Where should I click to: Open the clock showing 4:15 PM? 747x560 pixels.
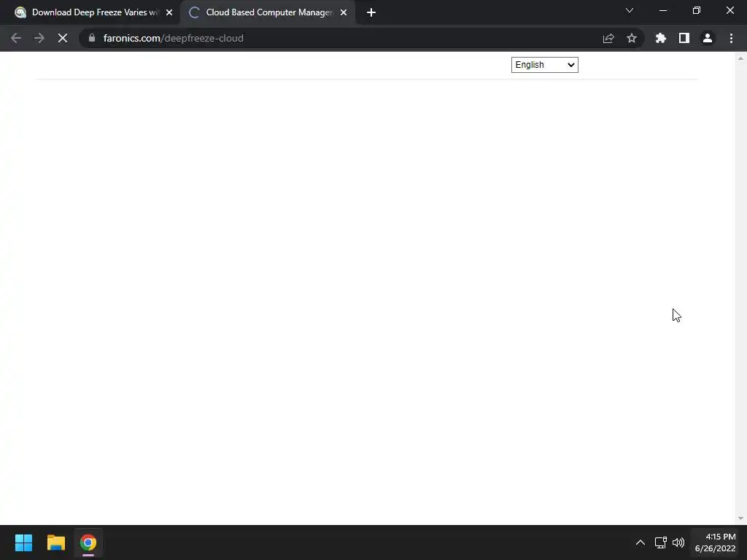(x=715, y=542)
